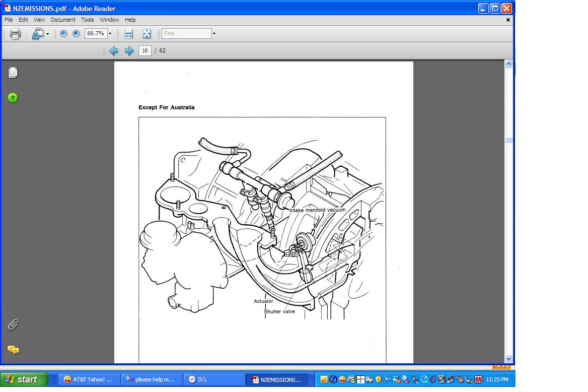The image size is (588, 392).
Task: Click the vertical scrollbar down arrow
Action: [x=508, y=359]
